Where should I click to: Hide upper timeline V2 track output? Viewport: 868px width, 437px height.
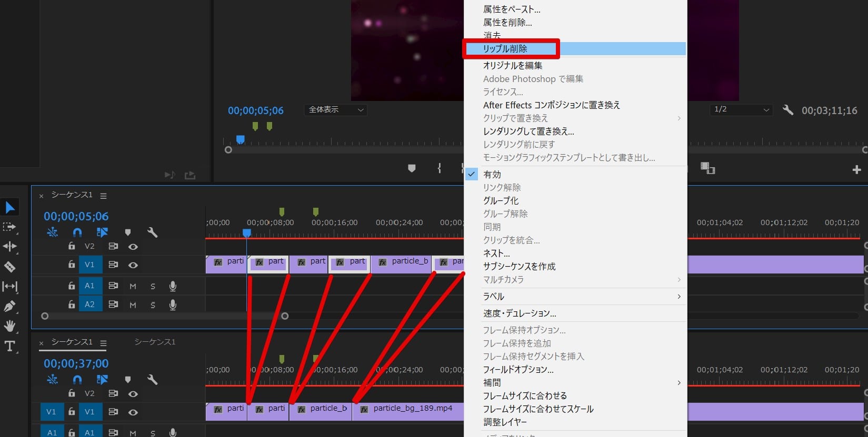pyautogui.click(x=133, y=246)
